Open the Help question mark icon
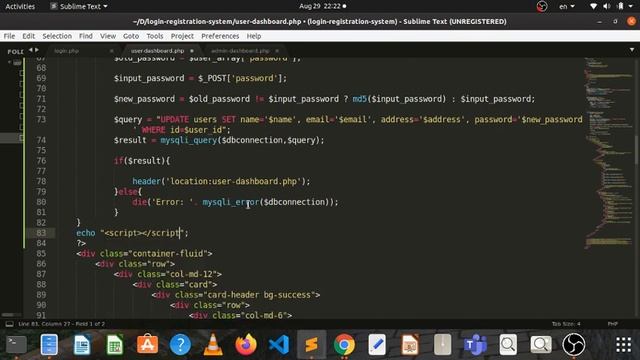The width and height of the screenshot is (640, 360). tap(180, 345)
